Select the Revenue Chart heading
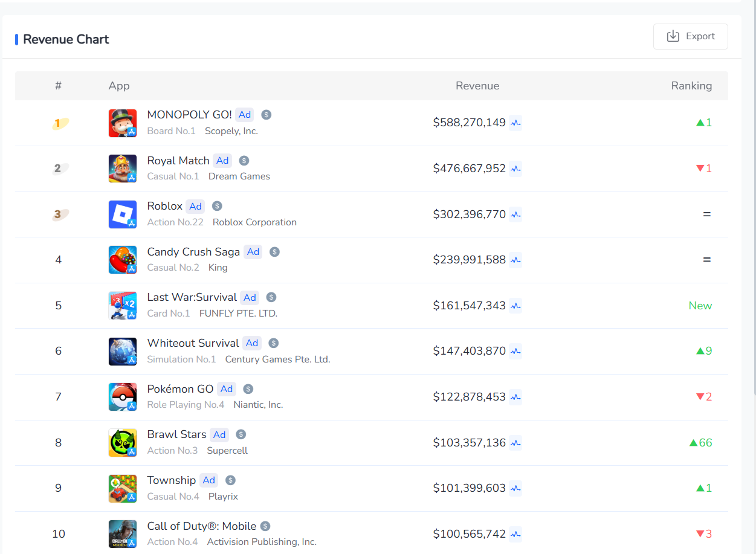Viewport: 756px width, 554px height. click(x=66, y=39)
